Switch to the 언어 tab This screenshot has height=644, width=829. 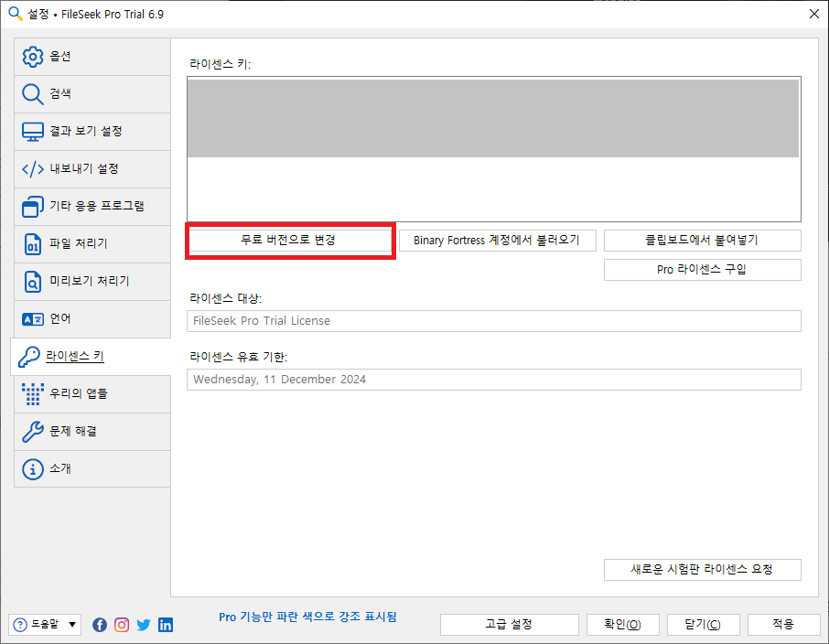coord(92,319)
